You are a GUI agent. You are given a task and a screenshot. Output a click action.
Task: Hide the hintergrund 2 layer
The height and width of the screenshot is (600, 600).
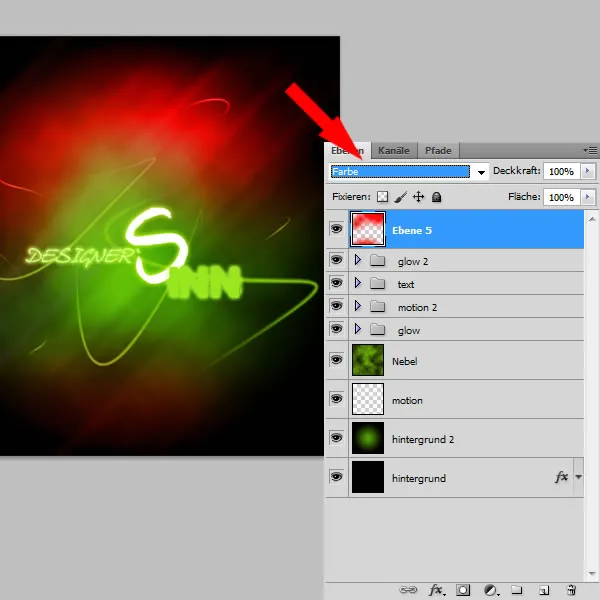point(336,439)
